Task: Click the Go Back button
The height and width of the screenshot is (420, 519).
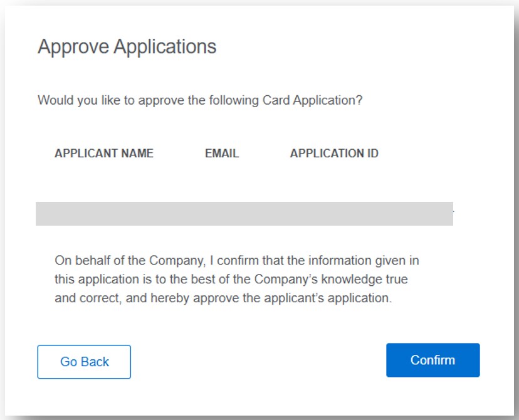Action: click(x=84, y=362)
